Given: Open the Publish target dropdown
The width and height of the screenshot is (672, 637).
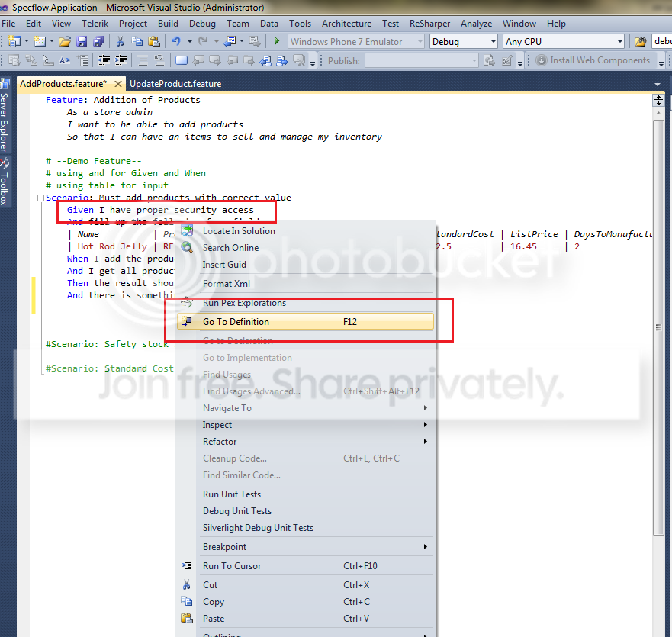Looking at the screenshot, I should (x=474, y=60).
